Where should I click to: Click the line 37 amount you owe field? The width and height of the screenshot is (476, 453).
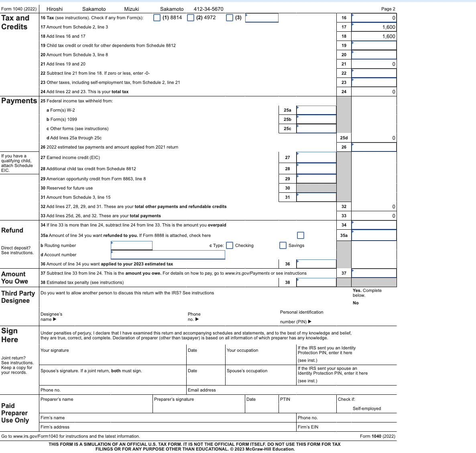(374, 273)
